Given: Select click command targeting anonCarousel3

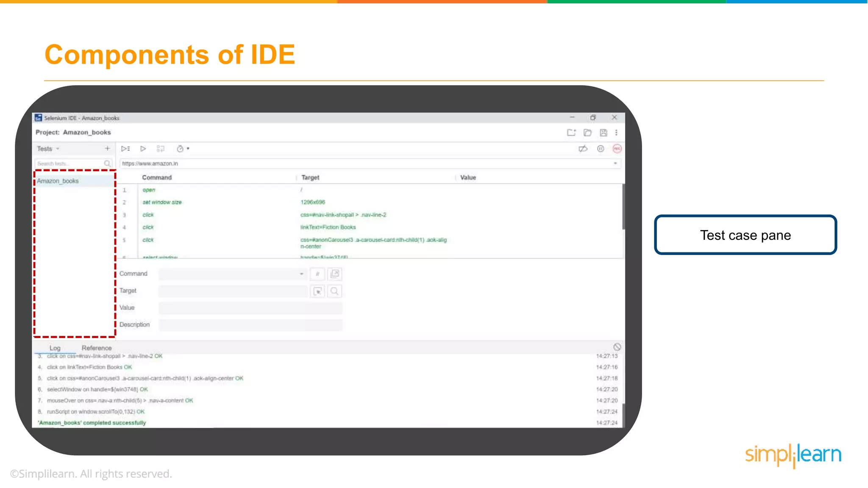Looking at the screenshot, I should [x=370, y=243].
